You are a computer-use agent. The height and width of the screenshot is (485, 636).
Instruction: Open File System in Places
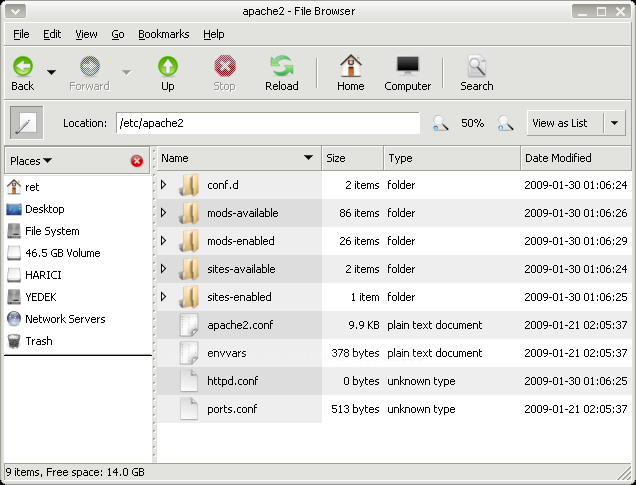52,231
